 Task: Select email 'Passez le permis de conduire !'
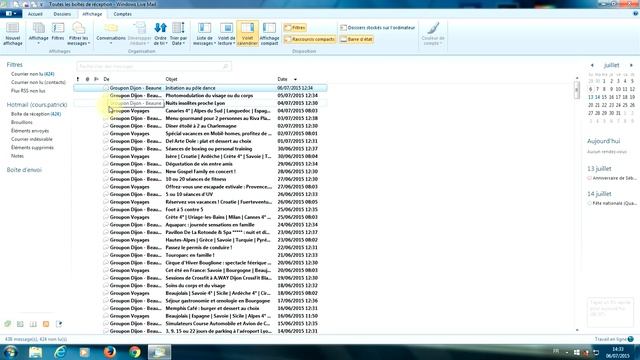(x=200, y=247)
